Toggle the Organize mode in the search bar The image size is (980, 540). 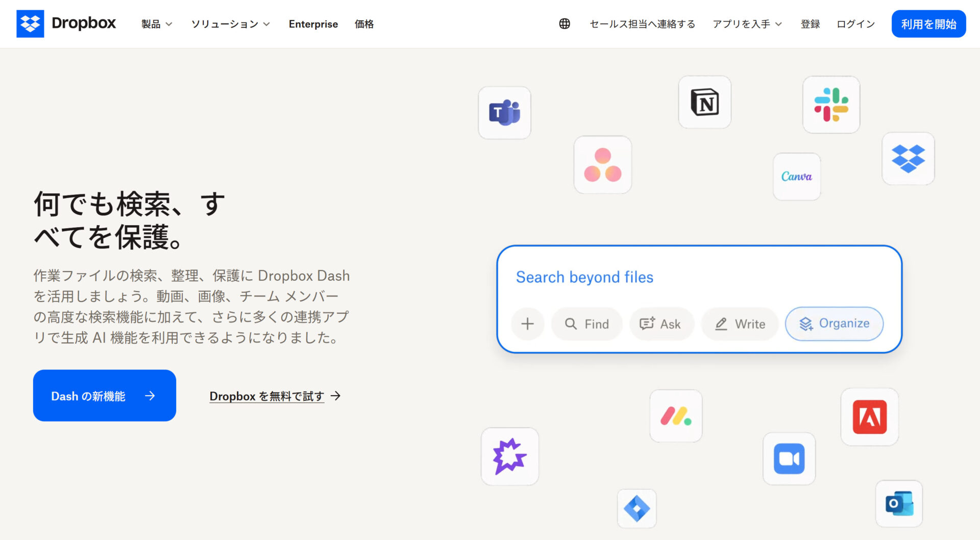tap(834, 324)
